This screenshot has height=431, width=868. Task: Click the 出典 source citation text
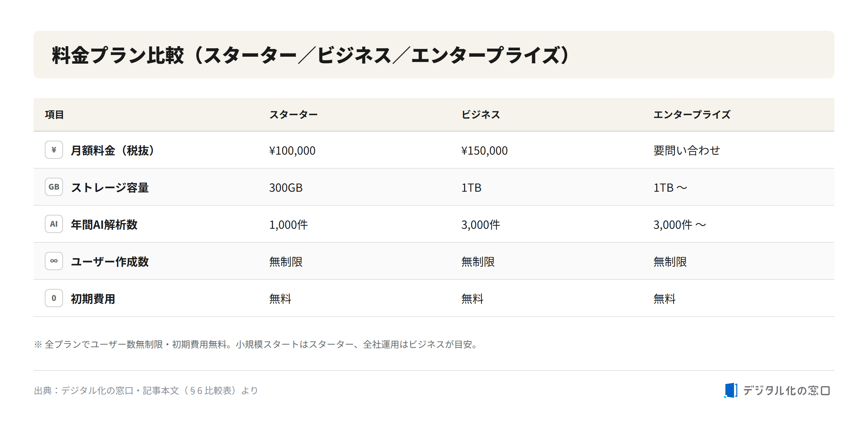tap(146, 390)
